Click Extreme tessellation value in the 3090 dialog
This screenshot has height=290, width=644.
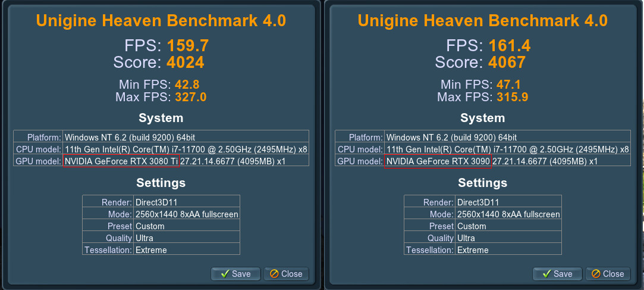(472, 250)
